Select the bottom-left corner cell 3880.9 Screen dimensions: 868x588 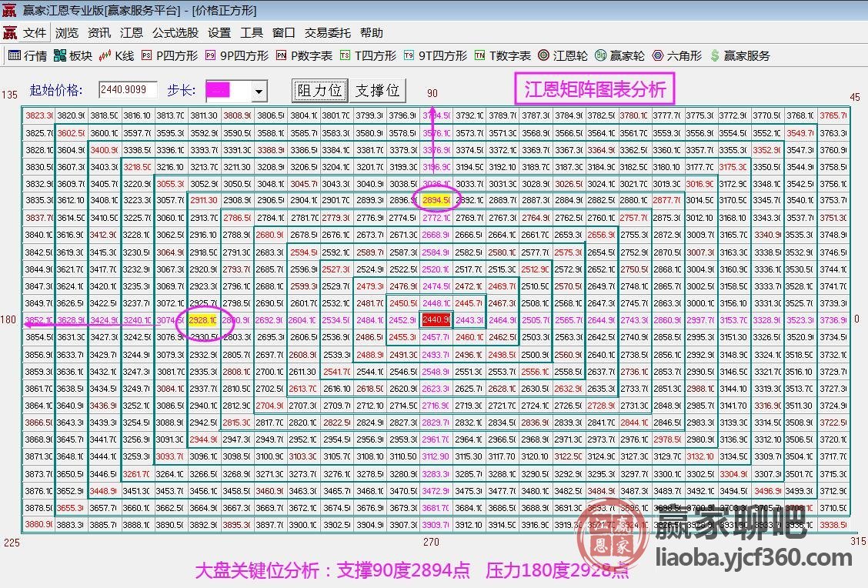click(38, 524)
